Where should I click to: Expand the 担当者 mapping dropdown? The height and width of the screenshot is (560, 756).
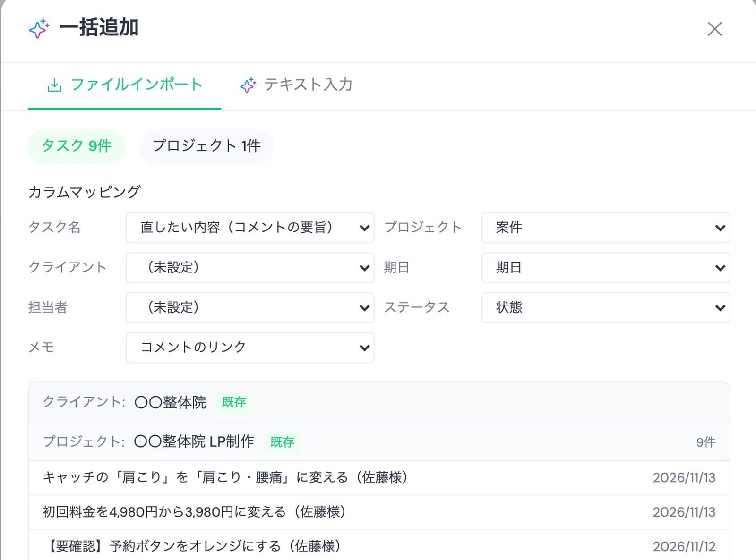[250, 308]
